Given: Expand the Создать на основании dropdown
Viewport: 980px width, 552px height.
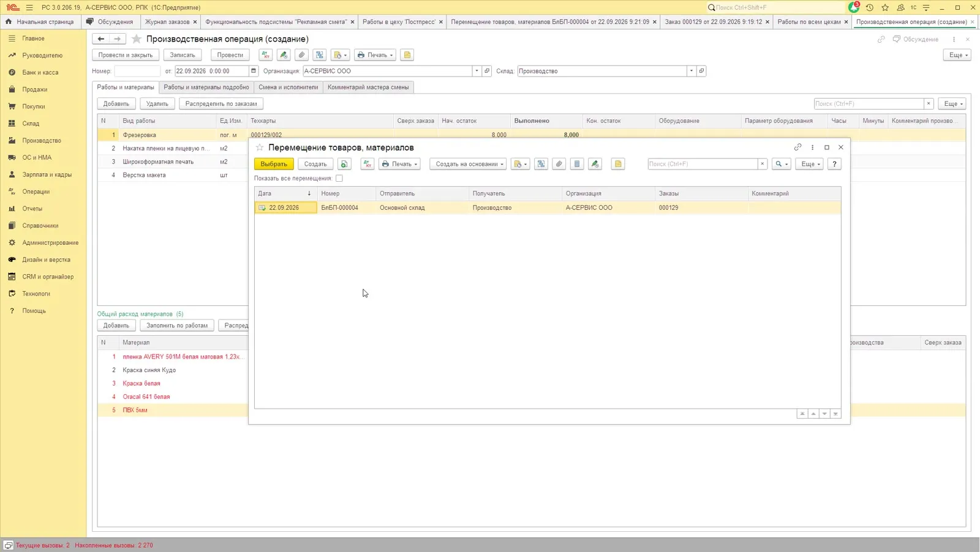Looking at the screenshot, I should coord(469,164).
